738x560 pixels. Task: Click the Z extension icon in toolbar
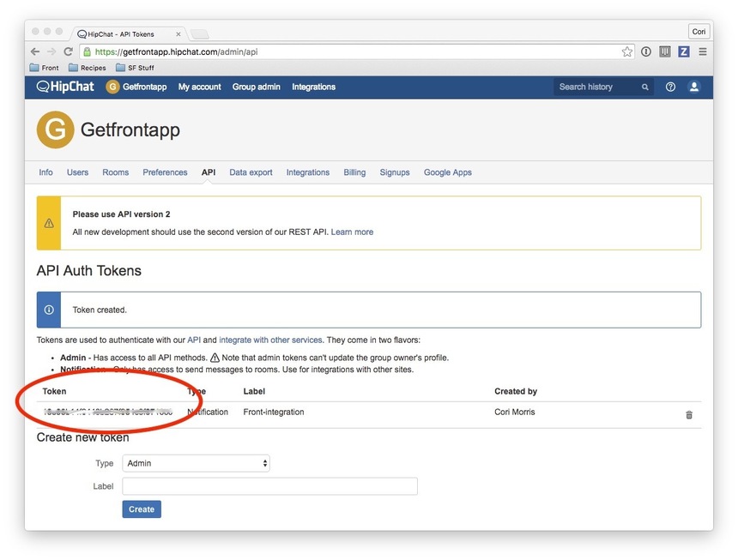tap(684, 51)
